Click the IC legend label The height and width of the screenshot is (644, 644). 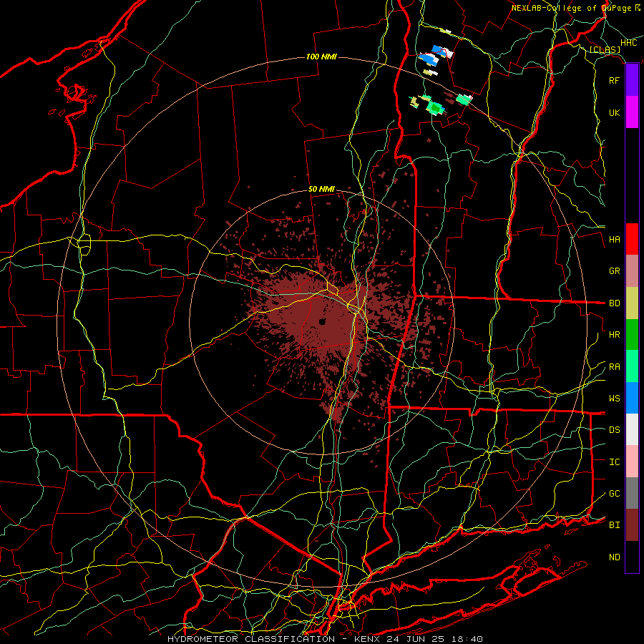(614, 462)
